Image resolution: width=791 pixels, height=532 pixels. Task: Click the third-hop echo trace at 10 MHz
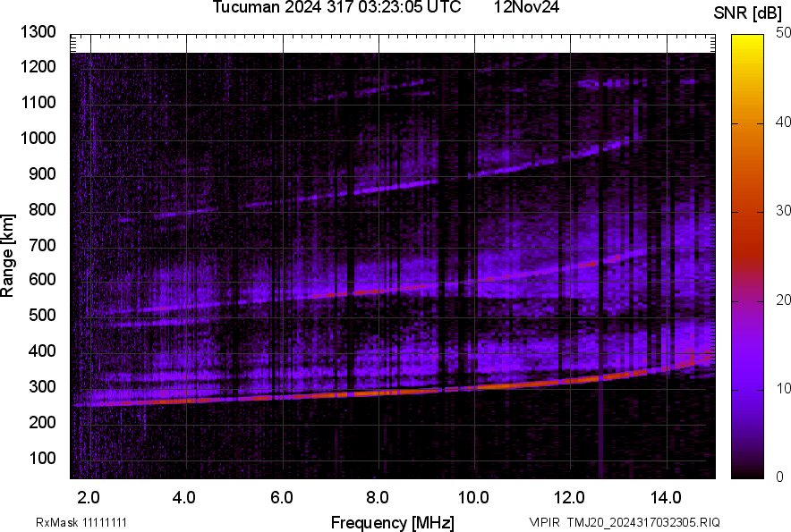pyautogui.click(x=474, y=174)
